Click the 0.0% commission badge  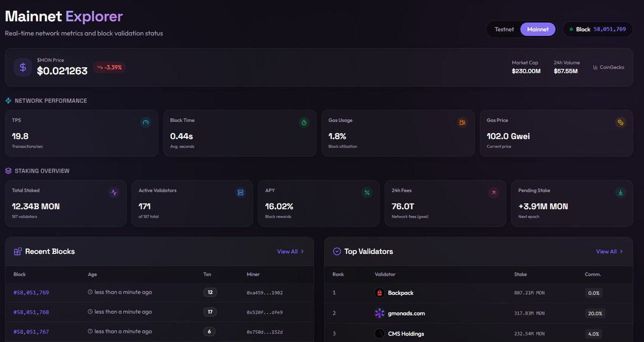(x=594, y=293)
